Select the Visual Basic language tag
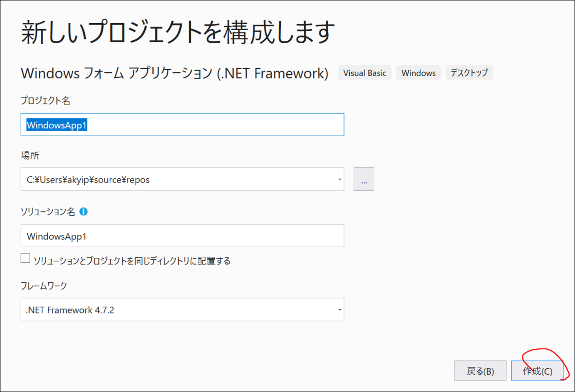 click(364, 72)
